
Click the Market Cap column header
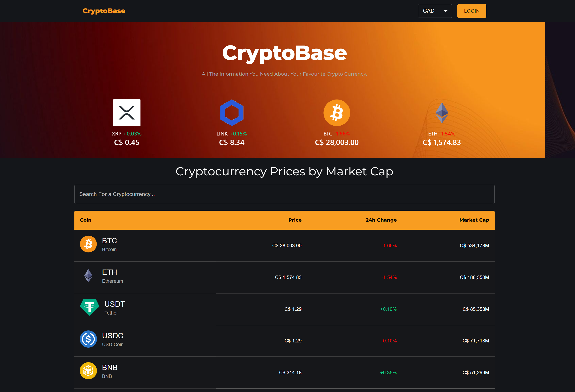(474, 220)
